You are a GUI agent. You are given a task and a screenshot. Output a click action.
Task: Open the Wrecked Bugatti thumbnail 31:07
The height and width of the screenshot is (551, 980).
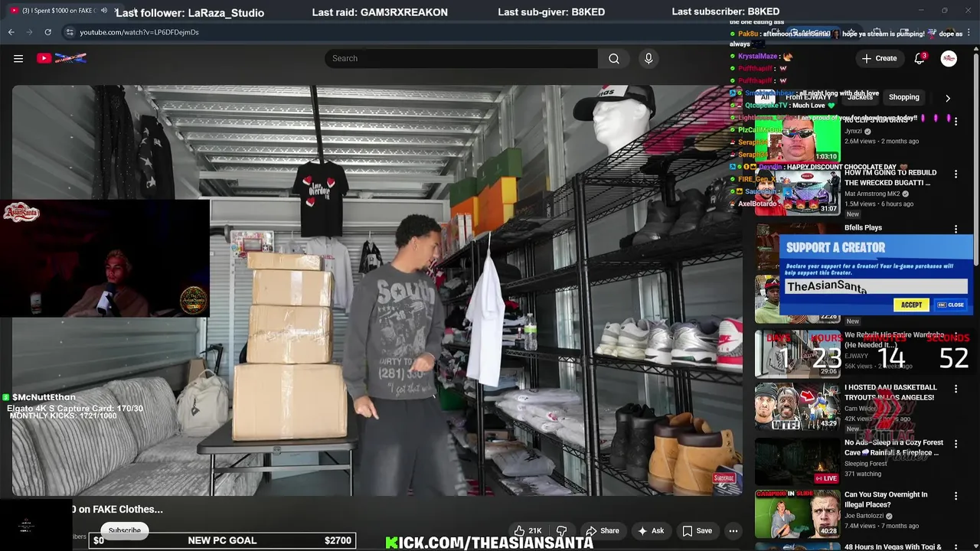click(798, 191)
